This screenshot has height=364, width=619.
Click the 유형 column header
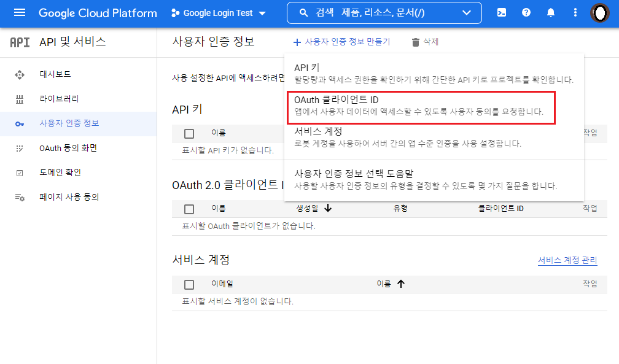pyautogui.click(x=400, y=208)
